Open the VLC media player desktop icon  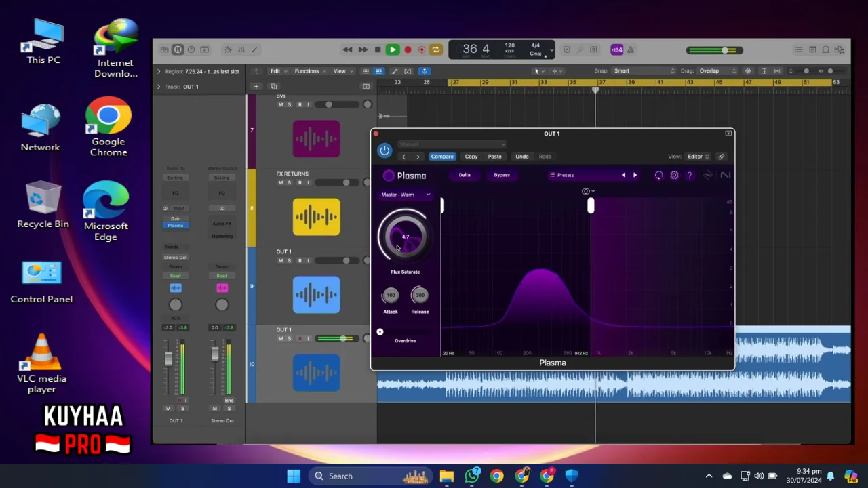pyautogui.click(x=42, y=364)
